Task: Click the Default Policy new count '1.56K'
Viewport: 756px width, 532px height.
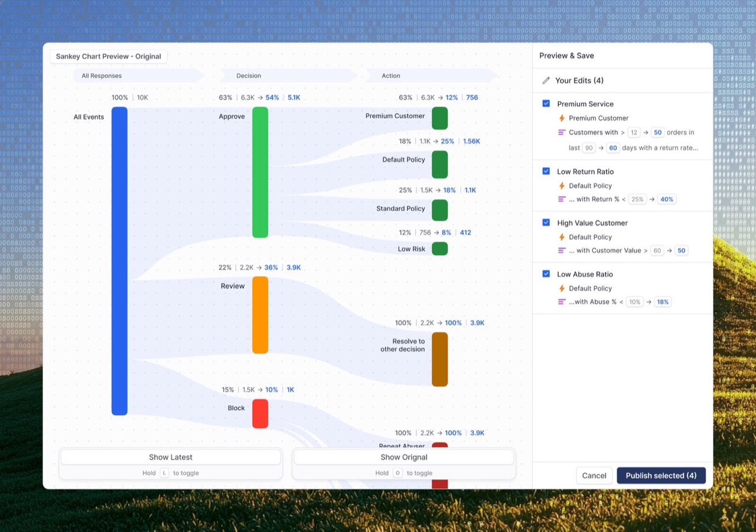Action: tap(471, 141)
